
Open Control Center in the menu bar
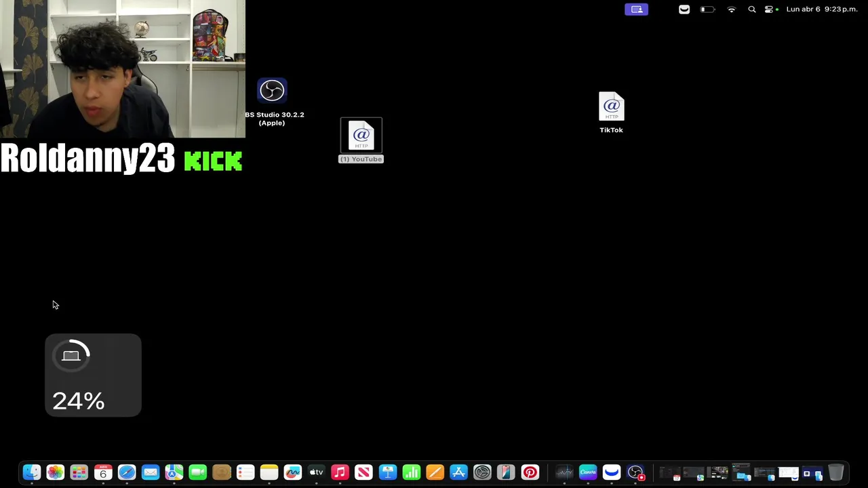click(769, 9)
